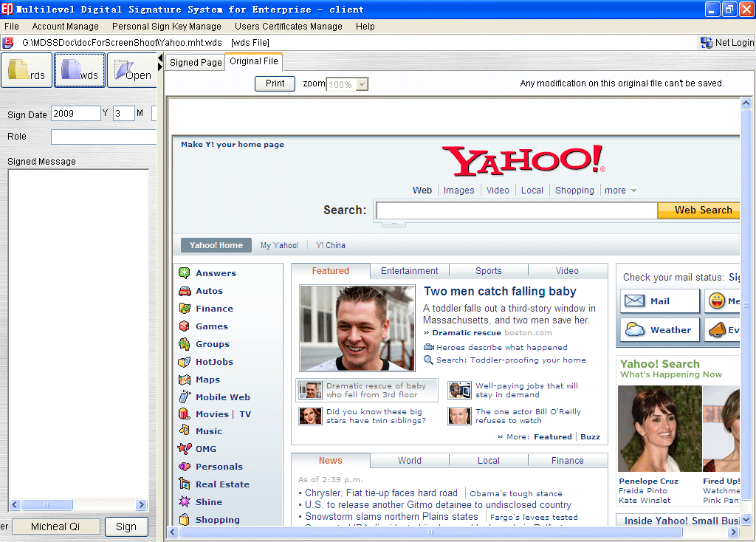Select the wds file folder button
This screenshot has height=542, width=756.
[80, 70]
